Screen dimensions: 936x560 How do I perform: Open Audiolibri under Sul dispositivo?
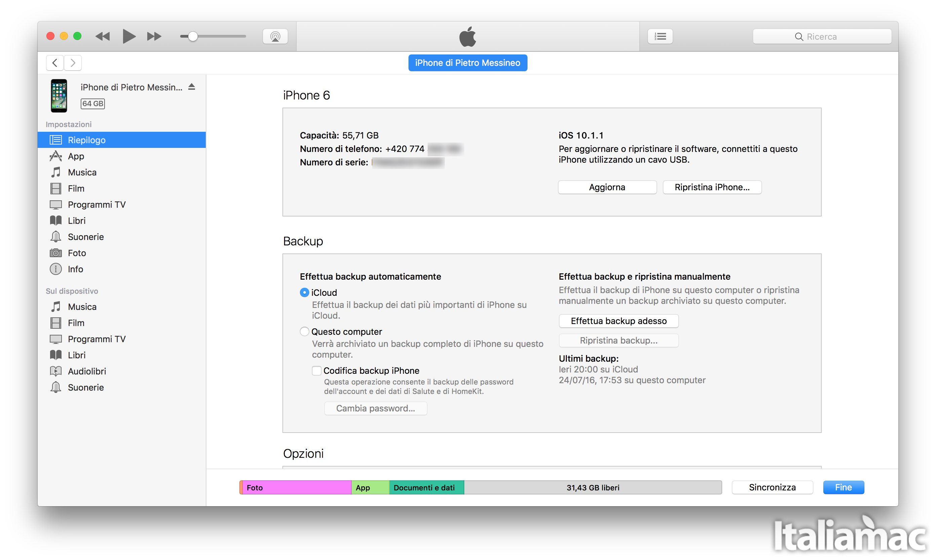click(121, 371)
